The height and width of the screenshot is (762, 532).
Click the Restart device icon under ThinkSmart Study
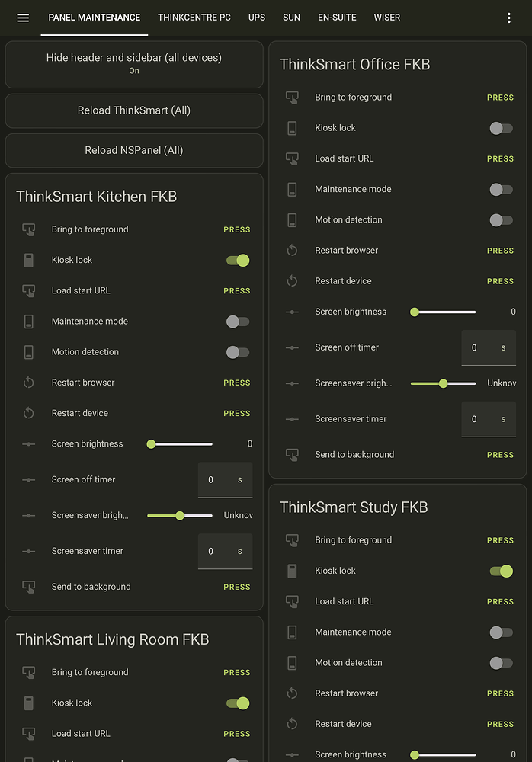(x=292, y=723)
